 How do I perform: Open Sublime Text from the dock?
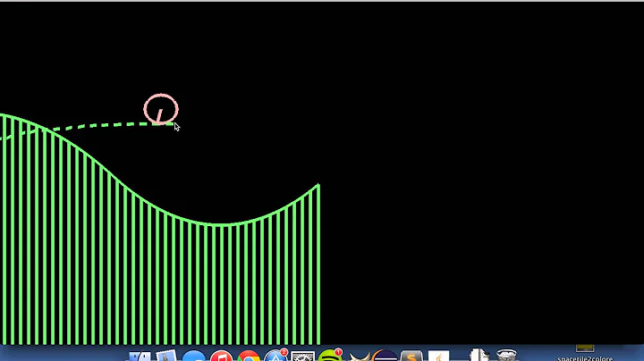[x=411, y=356]
